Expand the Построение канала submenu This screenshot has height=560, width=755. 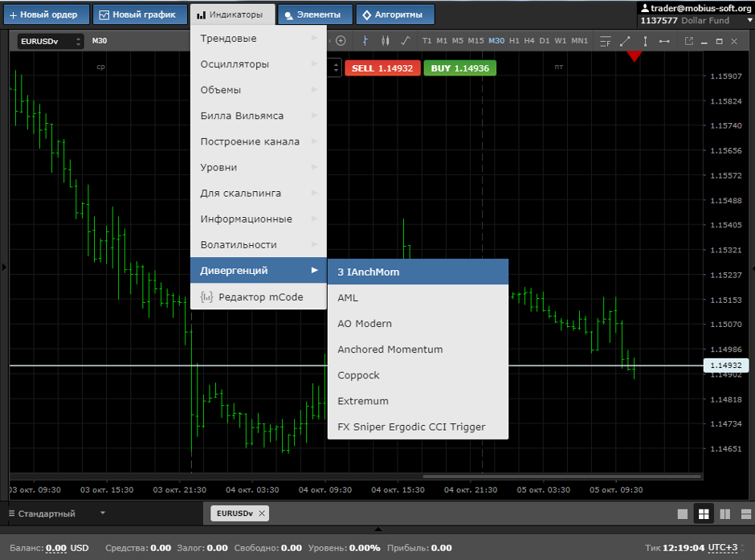point(259,141)
